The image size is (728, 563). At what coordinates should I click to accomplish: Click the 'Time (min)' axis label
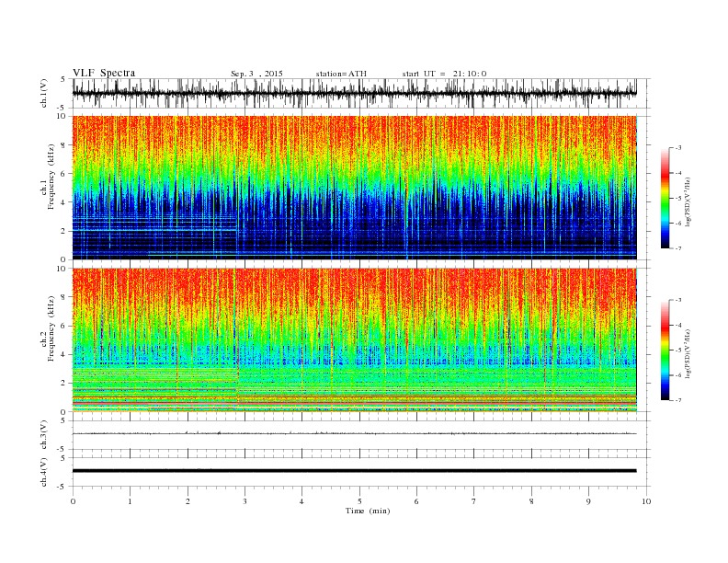point(368,511)
